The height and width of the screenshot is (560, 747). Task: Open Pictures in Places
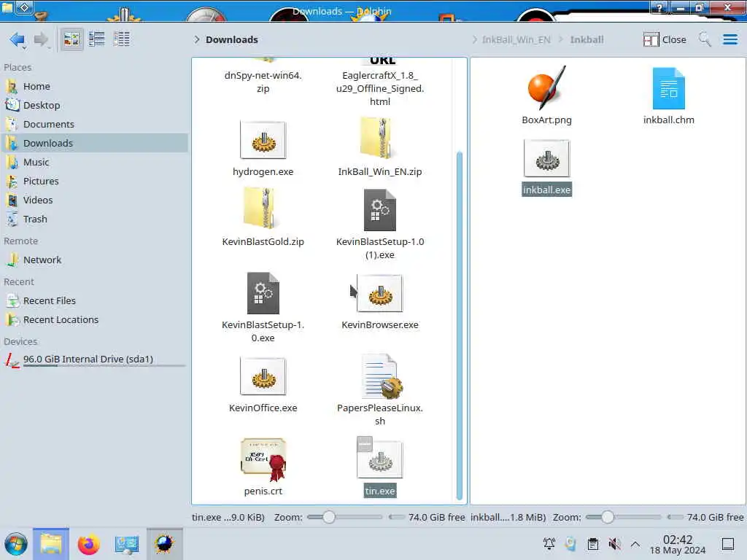95,181
